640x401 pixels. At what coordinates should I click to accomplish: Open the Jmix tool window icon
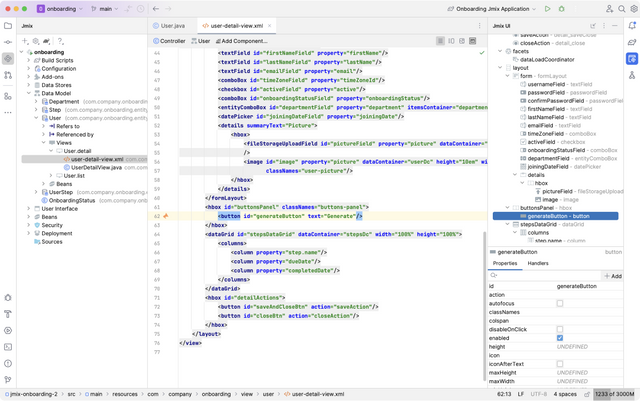click(x=7, y=59)
